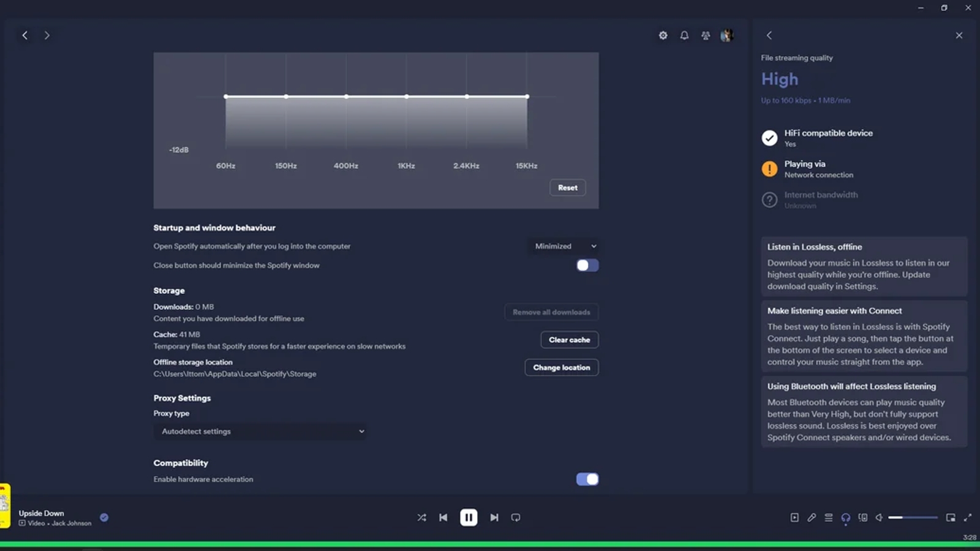Viewport: 980px width, 551px height.
Task: Open the miniplayer
Action: point(951,517)
